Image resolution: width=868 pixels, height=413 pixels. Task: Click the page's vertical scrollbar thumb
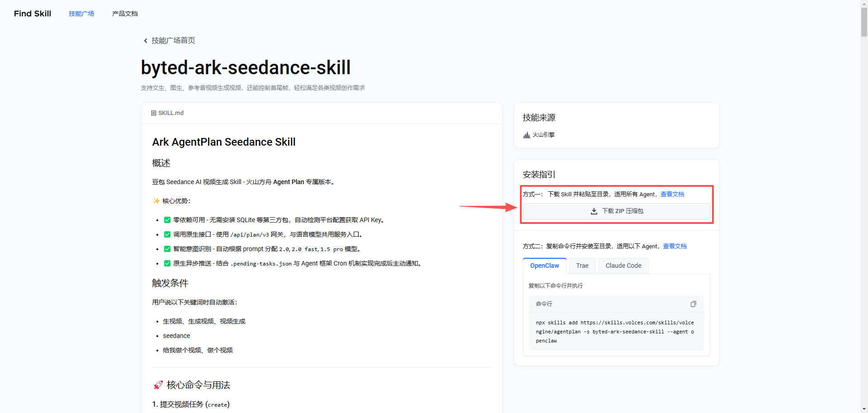click(864, 22)
